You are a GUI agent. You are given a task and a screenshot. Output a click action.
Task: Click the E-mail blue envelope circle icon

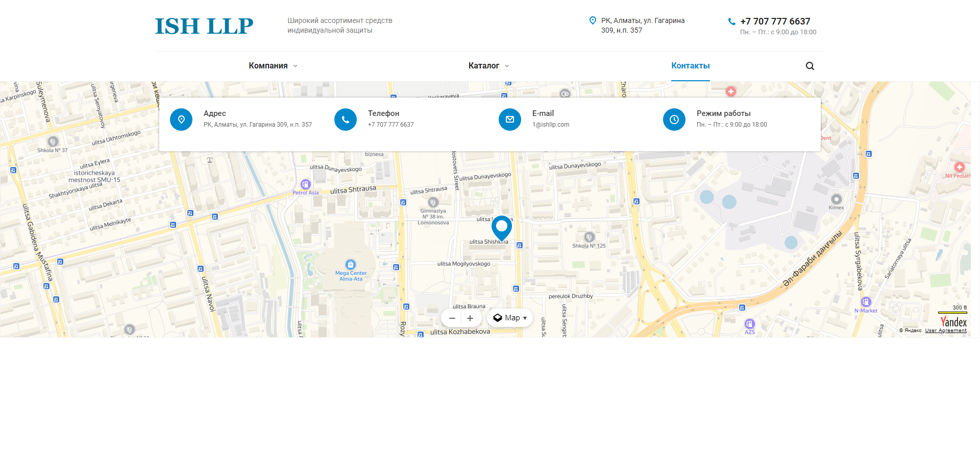click(x=510, y=120)
